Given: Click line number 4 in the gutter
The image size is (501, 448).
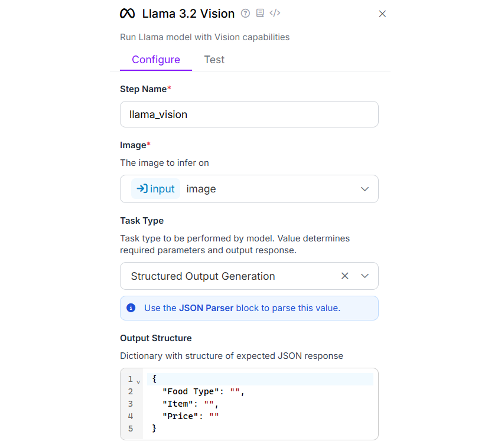Looking at the screenshot, I should 131,416.
